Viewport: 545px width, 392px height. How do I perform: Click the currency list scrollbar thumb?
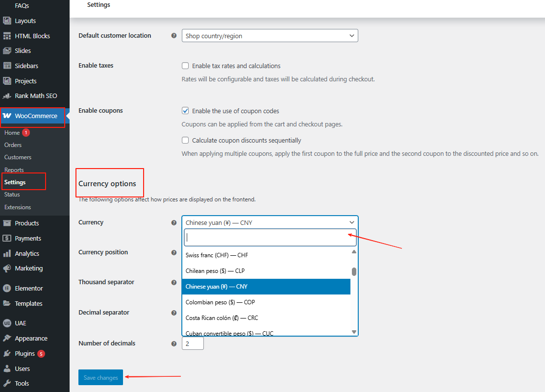(354, 272)
